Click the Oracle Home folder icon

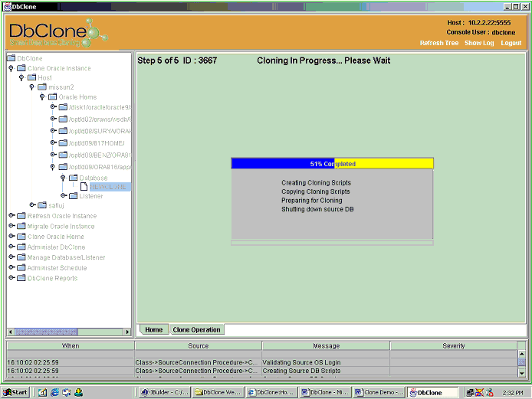(53, 97)
